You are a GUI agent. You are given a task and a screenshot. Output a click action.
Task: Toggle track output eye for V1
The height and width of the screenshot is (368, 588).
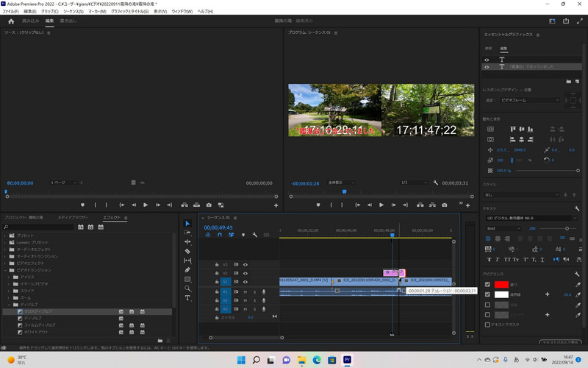point(245,282)
